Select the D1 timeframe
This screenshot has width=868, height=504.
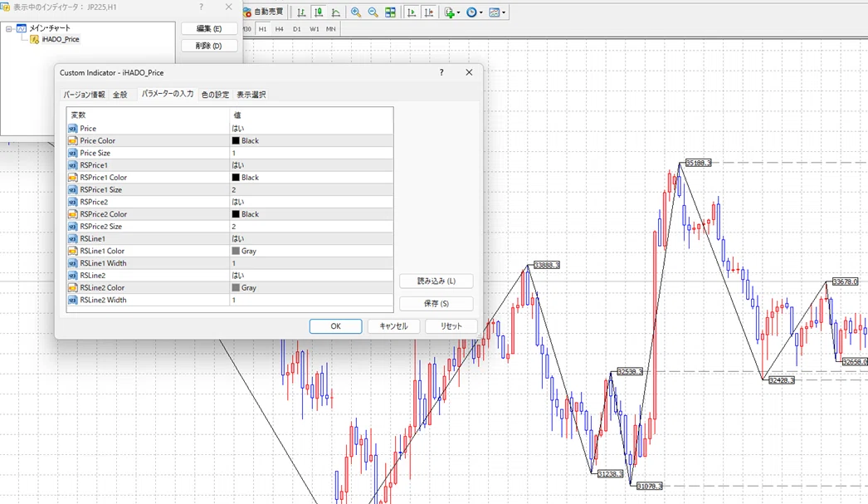click(x=297, y=29)
